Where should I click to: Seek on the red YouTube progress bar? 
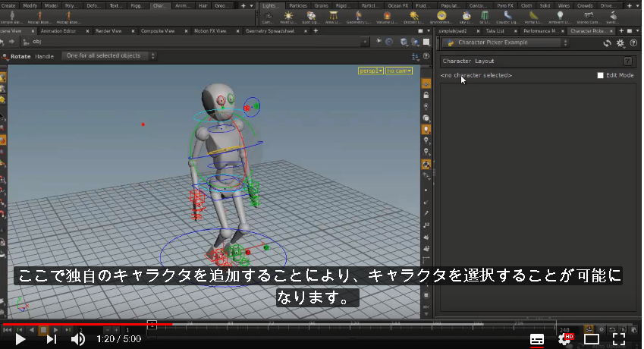point(87,325)
